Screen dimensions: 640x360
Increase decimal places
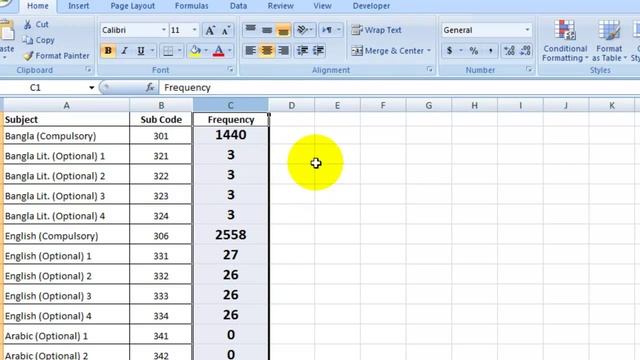pyautogui.click(x=509, y=51)
